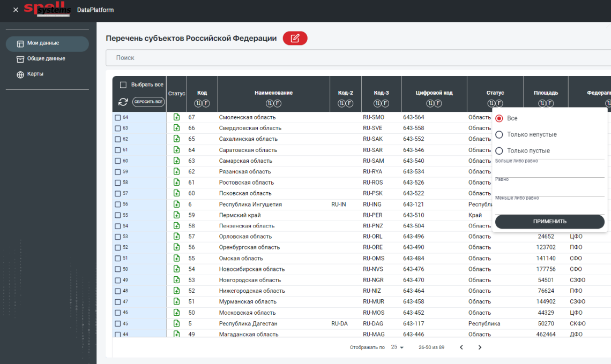
Task: Open Мои данные in the sidebar
Action: point(47,43)
